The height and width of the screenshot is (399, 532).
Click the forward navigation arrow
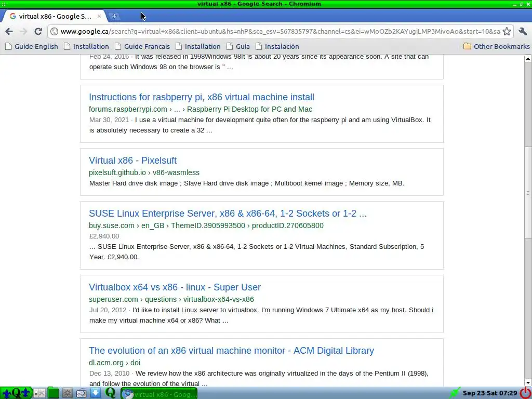23,32
